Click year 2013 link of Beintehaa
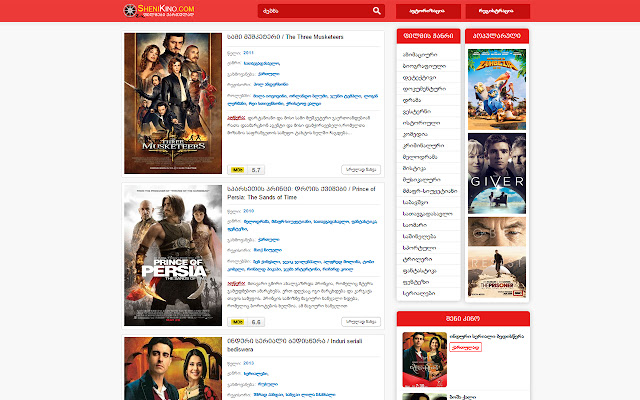Image resolution: width=640 pixels, height=400 pixels. [x=248, y=363]
